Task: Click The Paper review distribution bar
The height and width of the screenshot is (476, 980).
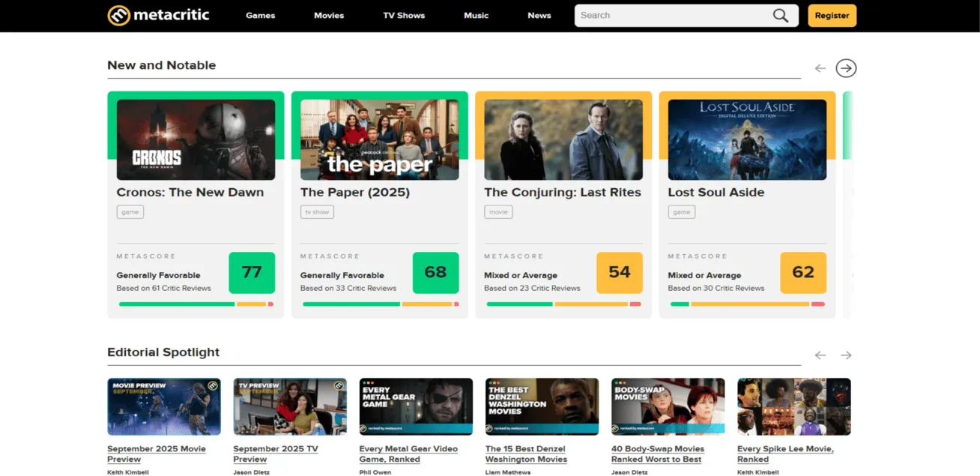Action: coord(381,304)
